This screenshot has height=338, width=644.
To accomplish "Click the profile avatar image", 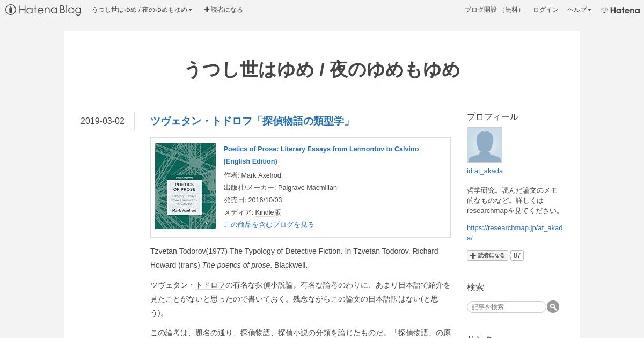I will [485, 145].
